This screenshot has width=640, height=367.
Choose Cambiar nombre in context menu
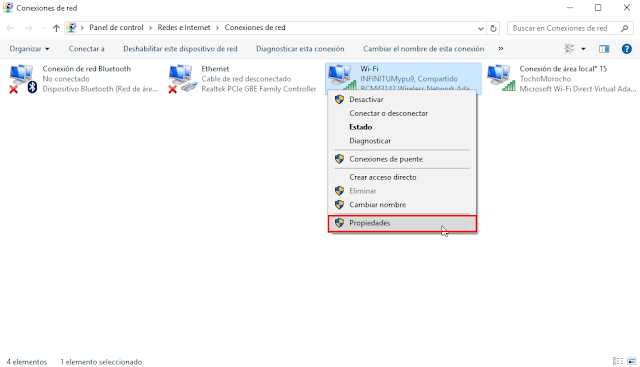(402, 205)
